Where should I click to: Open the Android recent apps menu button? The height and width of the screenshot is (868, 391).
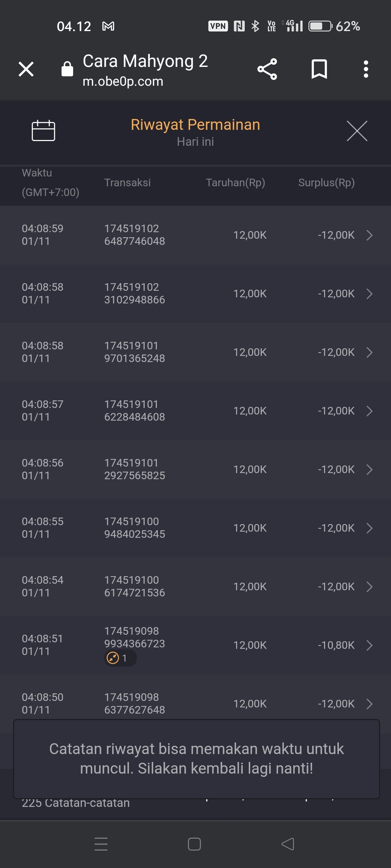101,844
